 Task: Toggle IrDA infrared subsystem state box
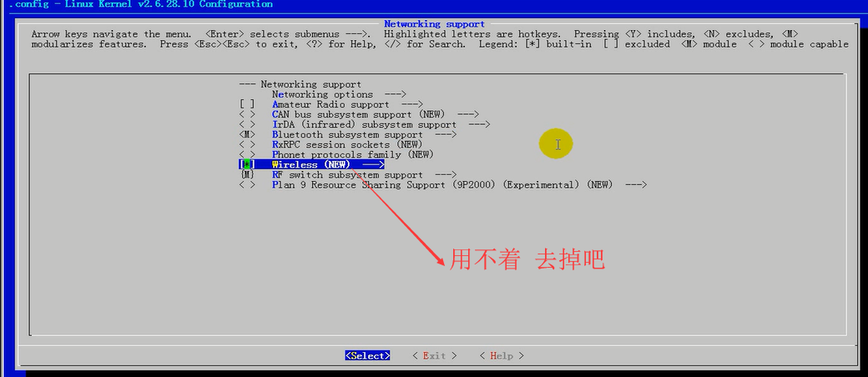pos(247,124)
